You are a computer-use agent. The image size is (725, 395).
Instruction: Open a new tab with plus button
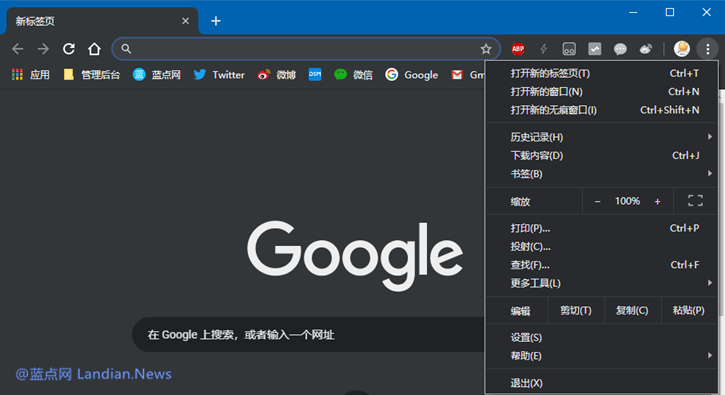215,21
